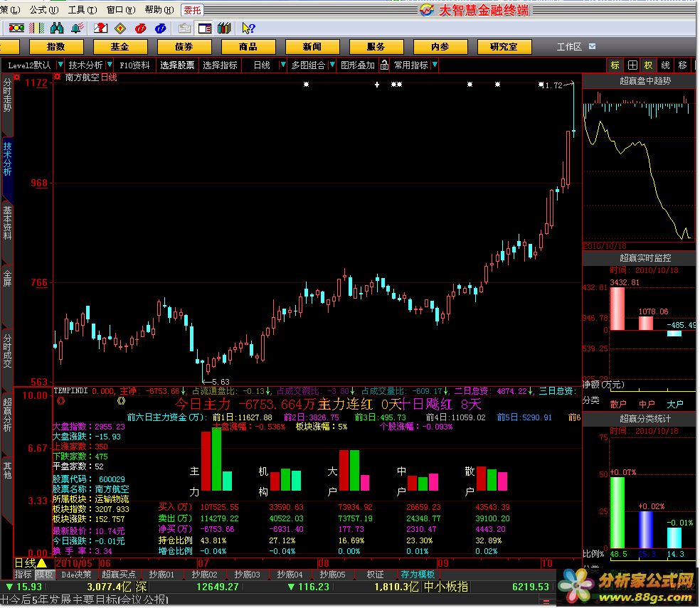This screenshot has width=700, height=608.
Task: Click the striped bars toolbar icon
Action: click(36, 28)
